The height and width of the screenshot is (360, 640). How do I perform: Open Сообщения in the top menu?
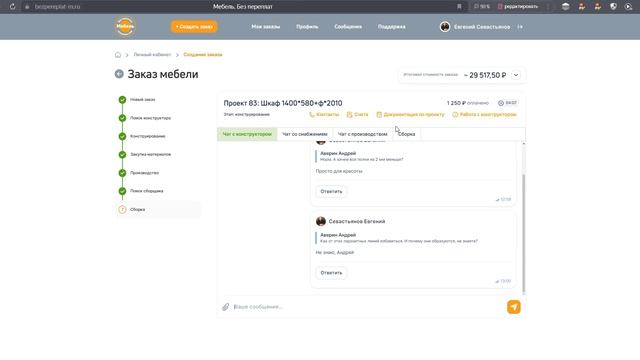click(x=348, y=27)
